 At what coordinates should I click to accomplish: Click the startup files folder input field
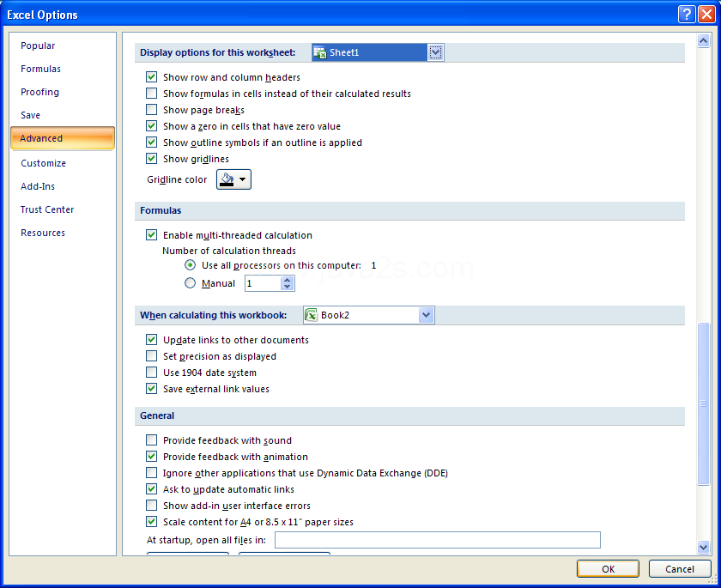(x=437, y=540)
